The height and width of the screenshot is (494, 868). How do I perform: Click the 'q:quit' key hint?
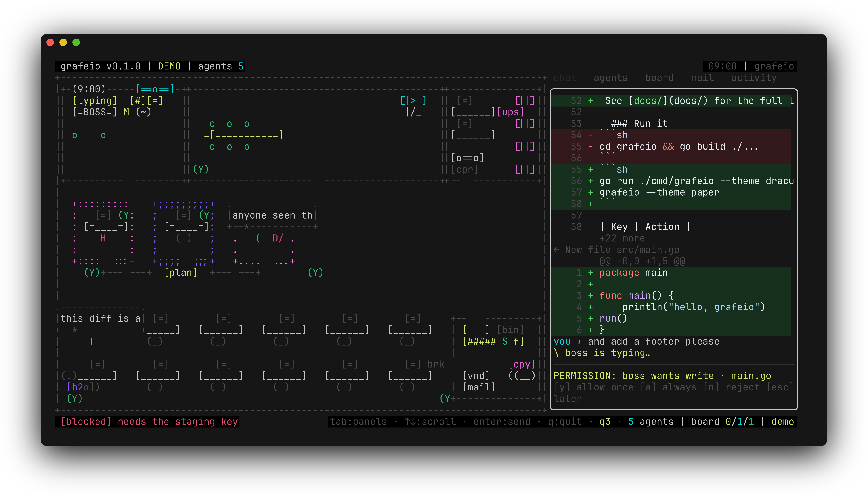565,421
